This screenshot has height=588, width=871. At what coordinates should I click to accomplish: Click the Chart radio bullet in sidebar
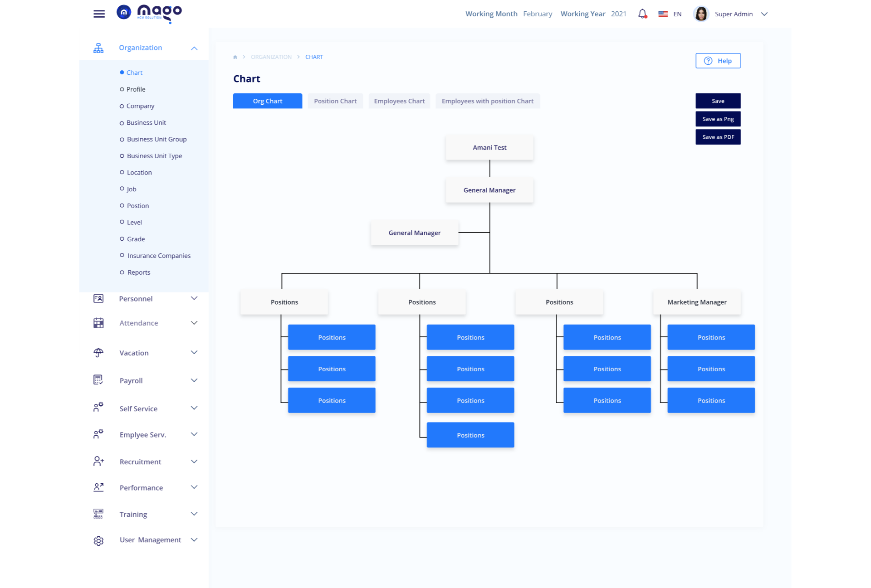point(122,72)
